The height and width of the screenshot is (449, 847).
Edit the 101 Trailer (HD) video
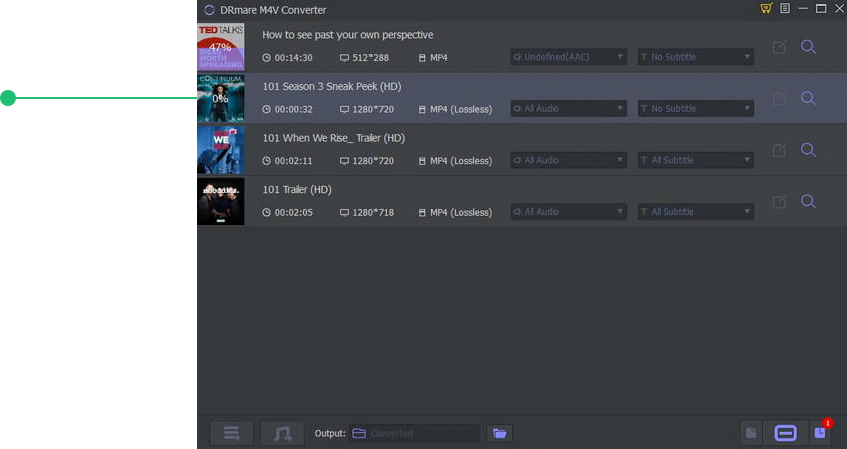point(779,202)
